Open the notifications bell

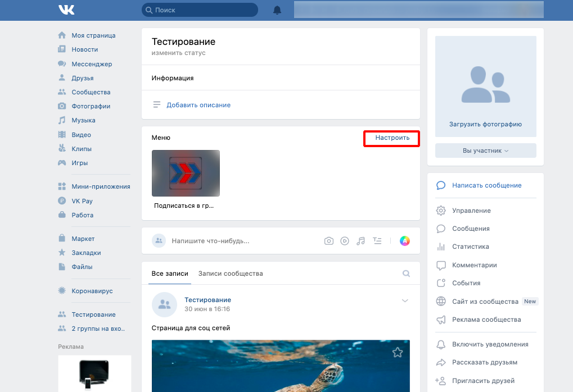point(277,10)
